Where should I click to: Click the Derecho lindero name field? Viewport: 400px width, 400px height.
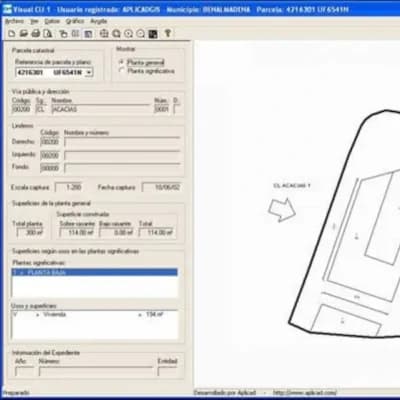click(122, 142)
